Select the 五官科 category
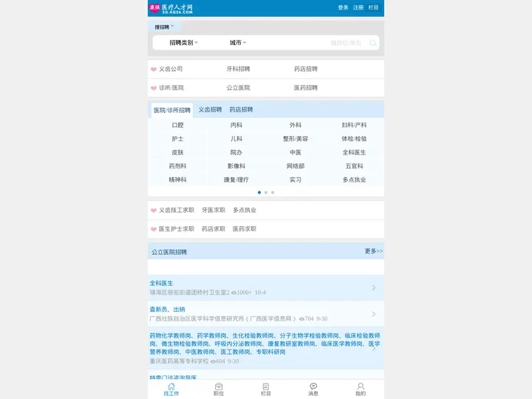This screenshot has height=399, width=532. [354, 166]
